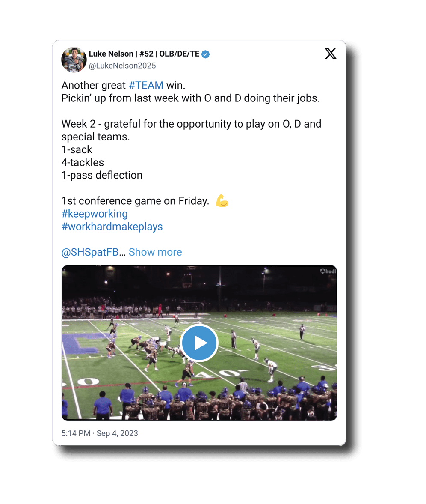Open the #TEAM hashtag

tap(146, 85)
